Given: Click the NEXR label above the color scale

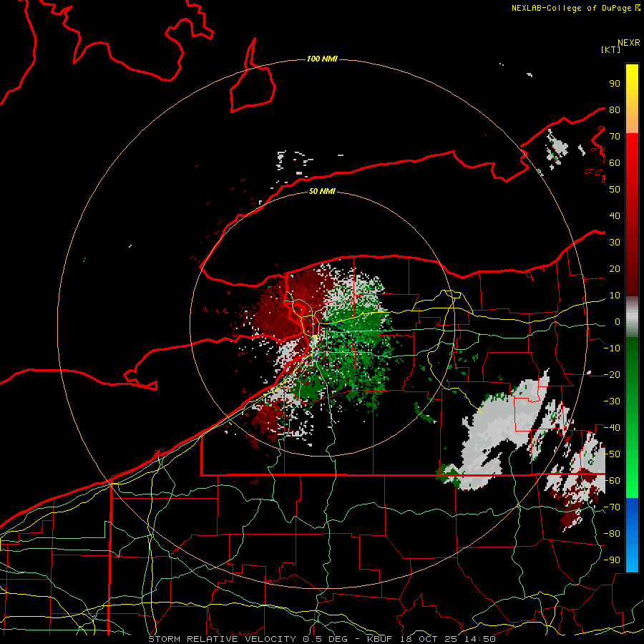Looking at the screenshot, I should (x=629, y=43).
